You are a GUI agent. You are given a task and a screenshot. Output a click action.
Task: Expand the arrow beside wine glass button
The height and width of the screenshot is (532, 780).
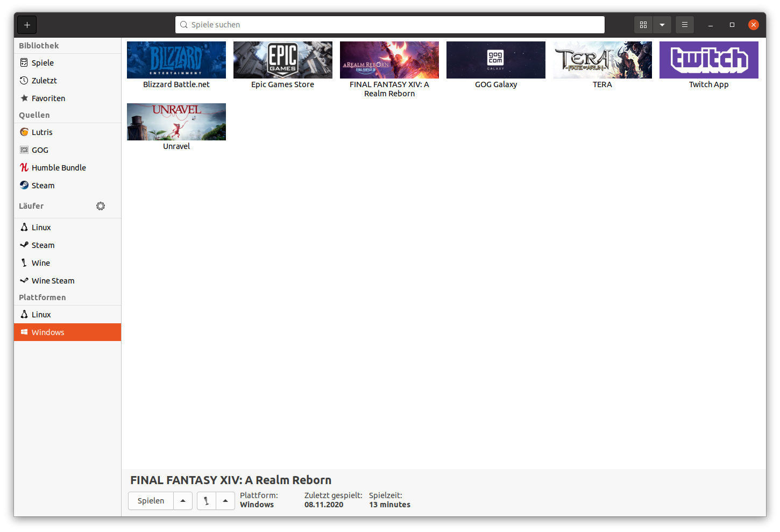click(225, 501)
